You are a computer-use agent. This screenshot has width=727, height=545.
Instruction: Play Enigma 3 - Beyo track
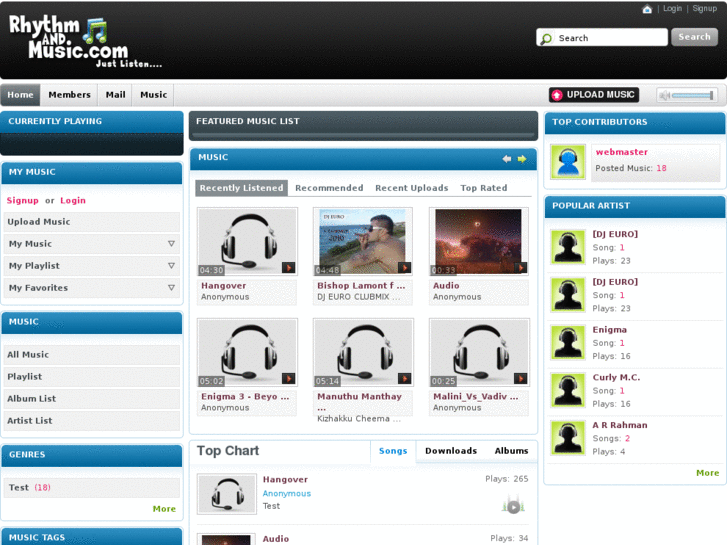pos(288,378)
